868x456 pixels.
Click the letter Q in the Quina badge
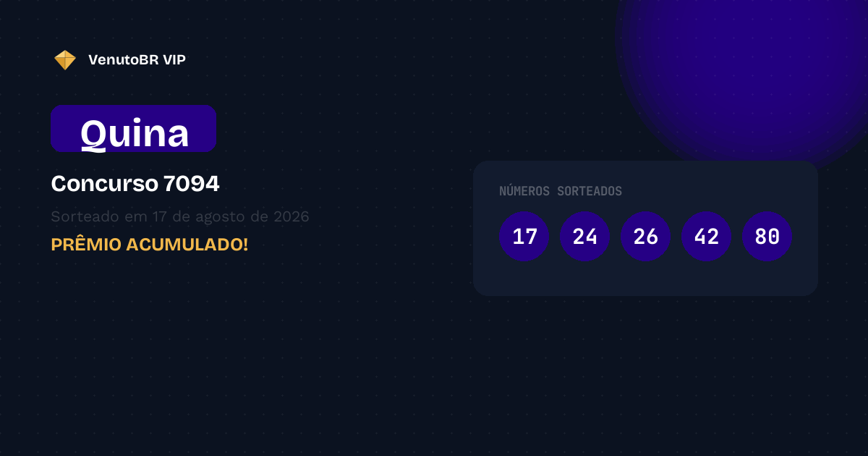click(93, 133)
